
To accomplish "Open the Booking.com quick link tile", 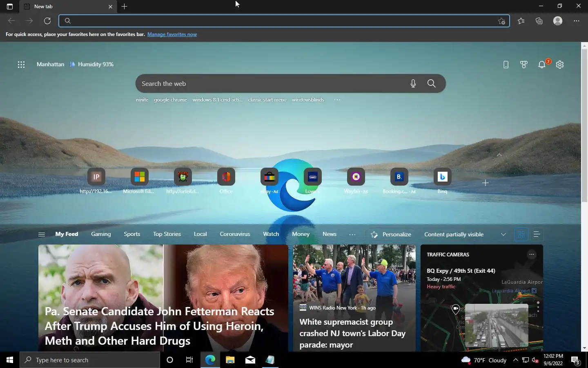I will click(x=399, y=181).
